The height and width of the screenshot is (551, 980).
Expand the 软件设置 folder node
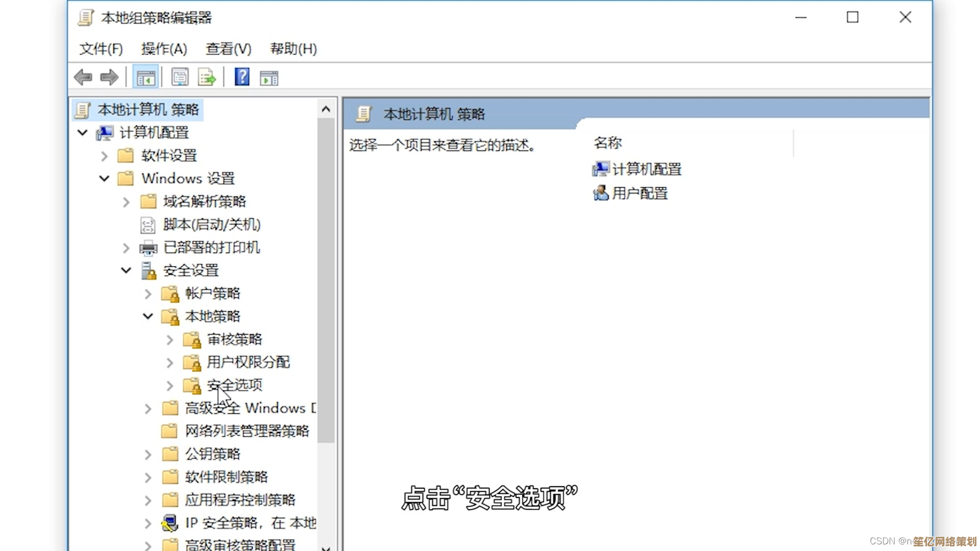(x=105, y=156)
